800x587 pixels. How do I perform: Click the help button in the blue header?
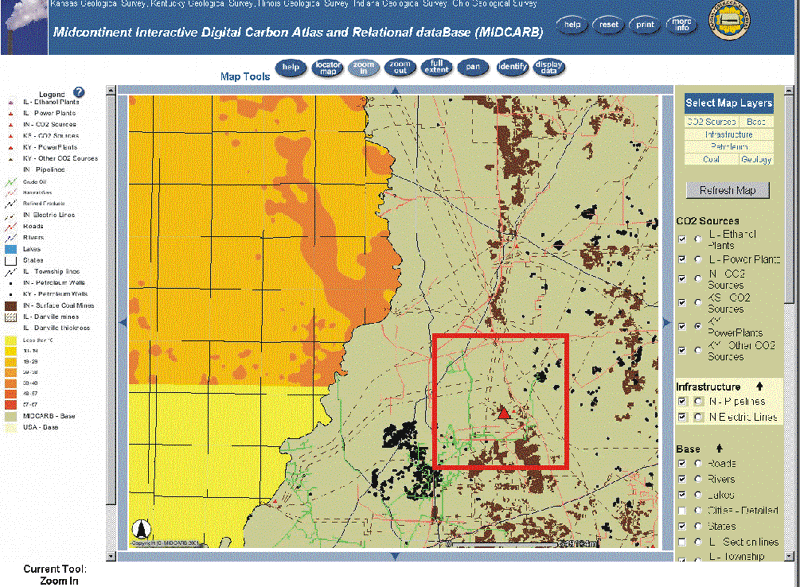coord(572,24)
